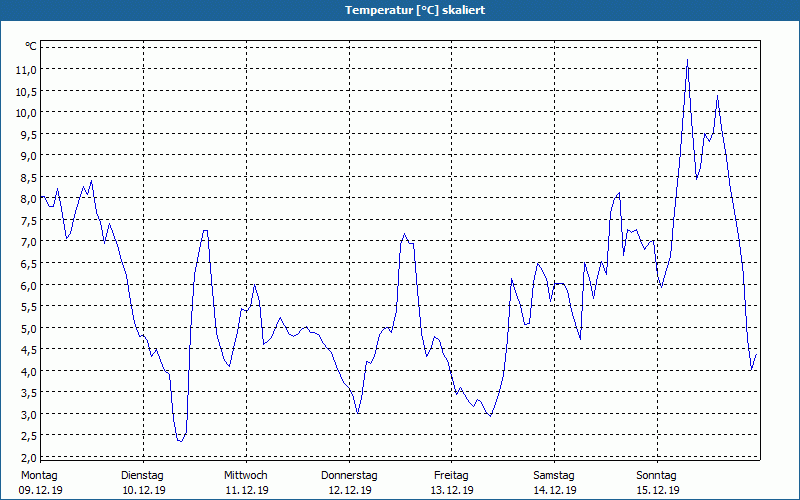Click the Freitag day label
This screenshot has width=800, height=500.
tap(451, 475)
